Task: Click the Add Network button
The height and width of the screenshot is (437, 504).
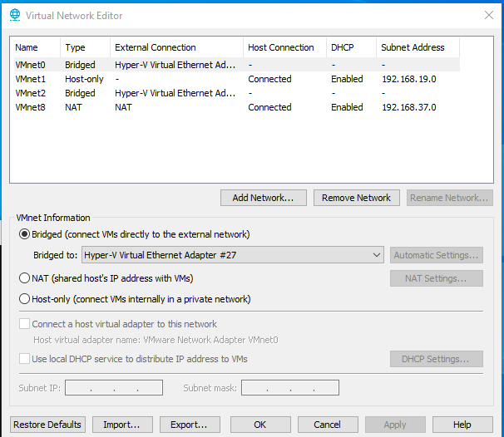Action: click(264, 198)
